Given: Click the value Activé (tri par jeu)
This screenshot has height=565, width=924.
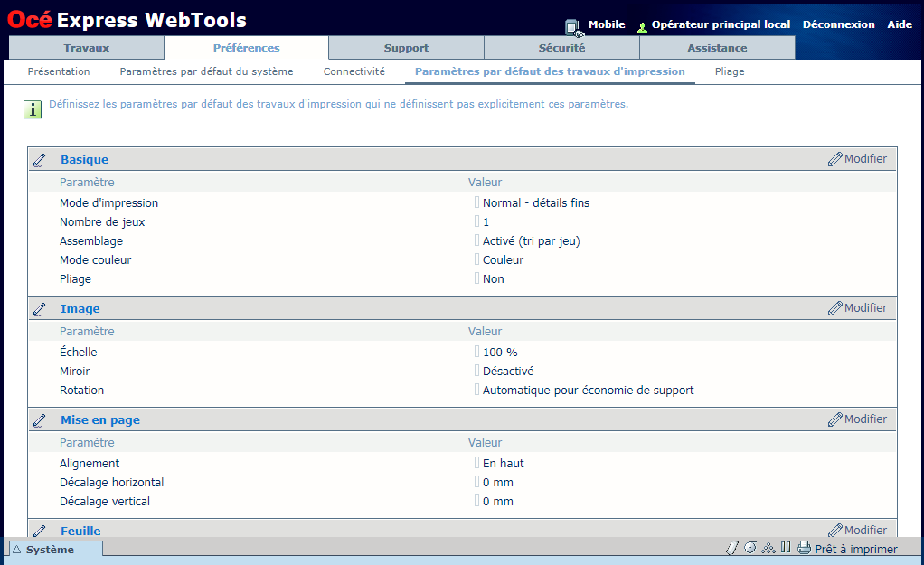Looking at the screenshot, I should (x=531, y=241).
